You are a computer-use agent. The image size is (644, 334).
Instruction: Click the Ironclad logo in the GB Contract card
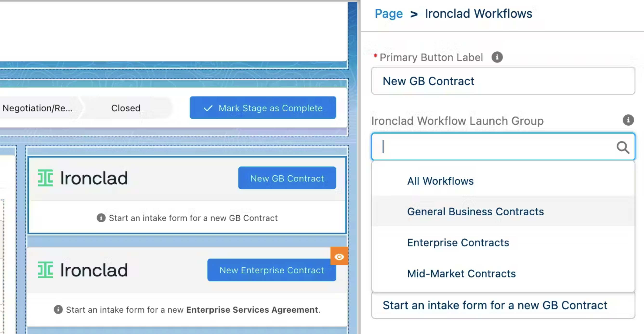83,178
